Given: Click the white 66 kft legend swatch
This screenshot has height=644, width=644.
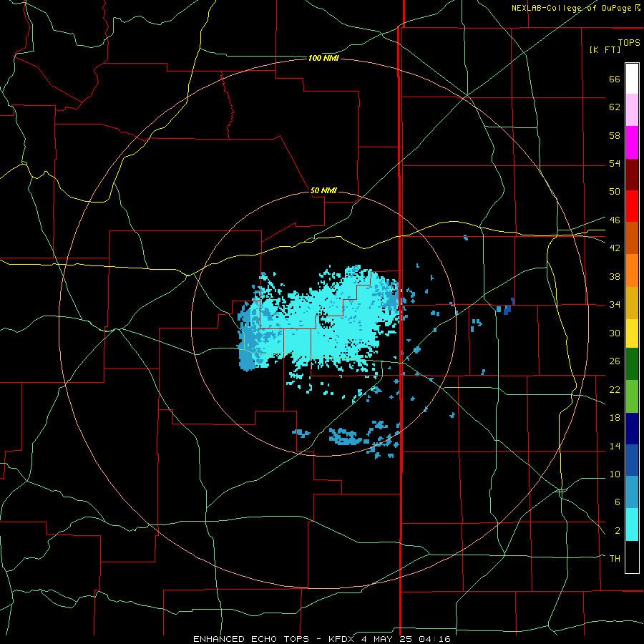Looking at the screenshot, I should [632, 79].
